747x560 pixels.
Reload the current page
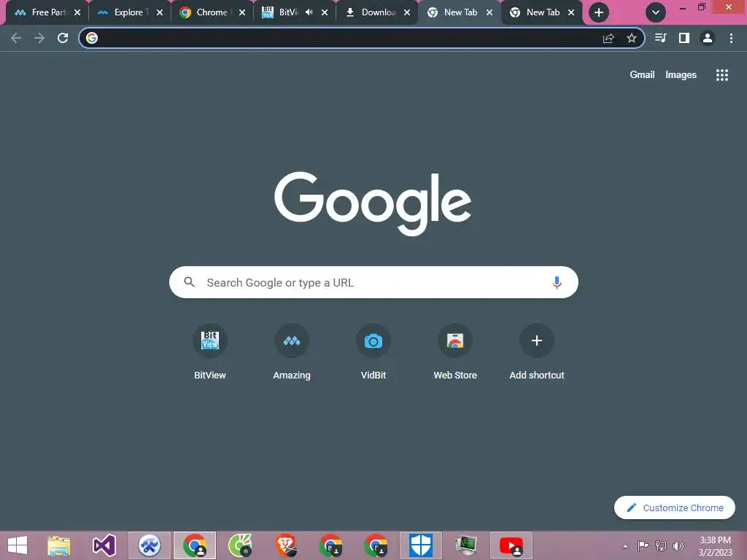click(x=63, y=38)
